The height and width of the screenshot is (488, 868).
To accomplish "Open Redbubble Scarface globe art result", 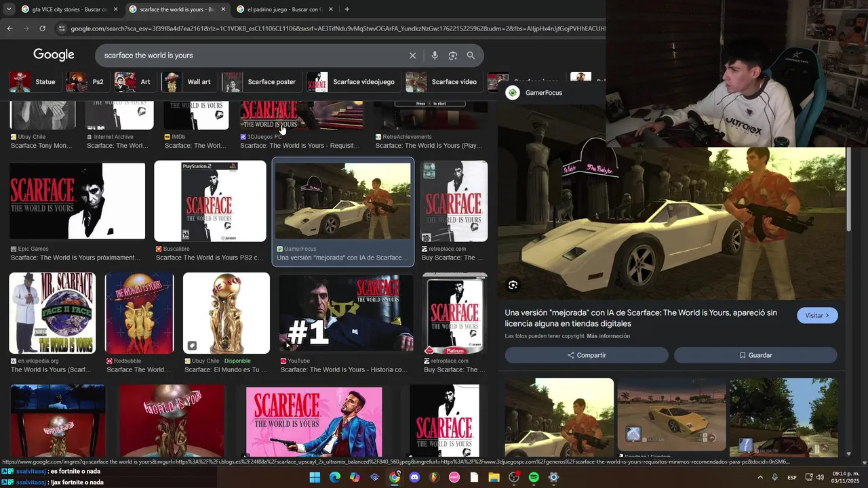I will coord(139,313).
